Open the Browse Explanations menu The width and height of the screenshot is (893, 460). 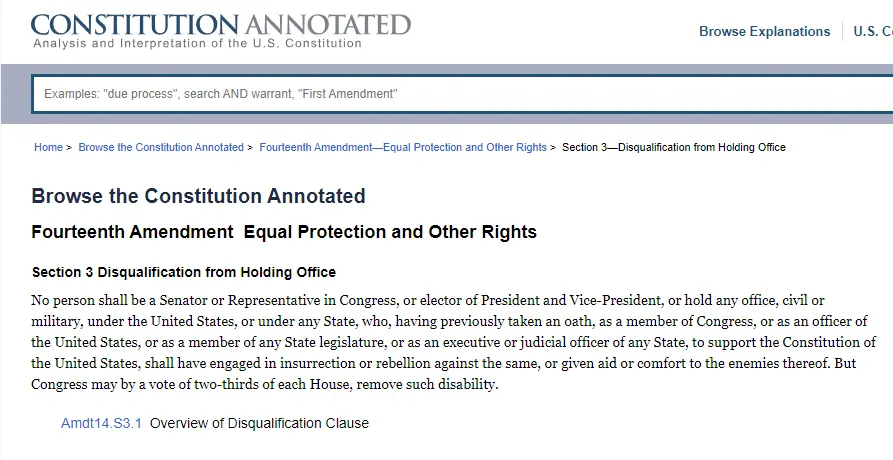pyautogui.click(x=764, y=31)
